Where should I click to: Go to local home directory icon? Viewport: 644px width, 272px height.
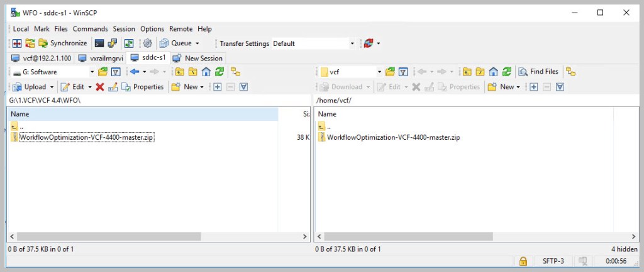(206, 72)
